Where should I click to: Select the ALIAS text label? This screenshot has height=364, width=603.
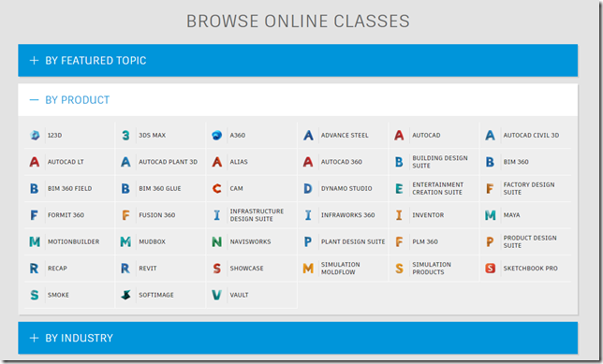point(239,162)
